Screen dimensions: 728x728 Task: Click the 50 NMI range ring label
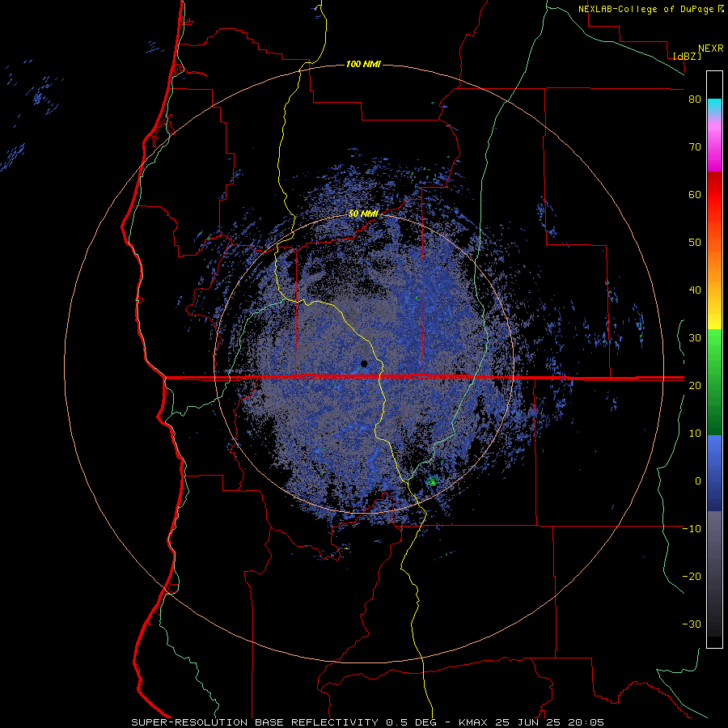[x=363, y=214]
